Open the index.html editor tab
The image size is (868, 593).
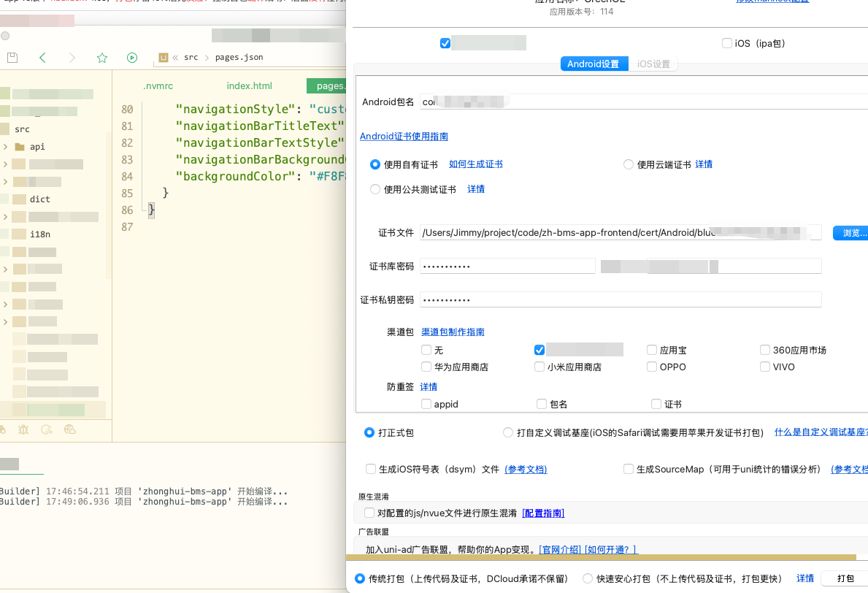coord(249,85)
